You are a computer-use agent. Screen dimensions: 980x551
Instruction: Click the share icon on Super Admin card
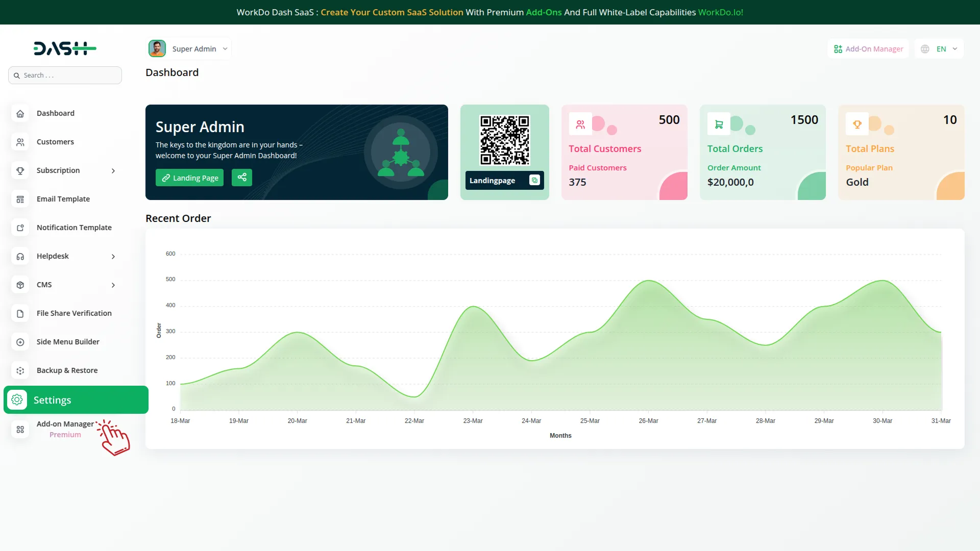[x=241, y=178]
